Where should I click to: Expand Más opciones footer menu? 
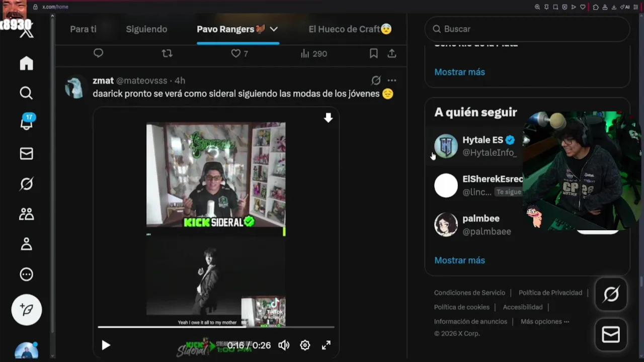click(545, 322)
